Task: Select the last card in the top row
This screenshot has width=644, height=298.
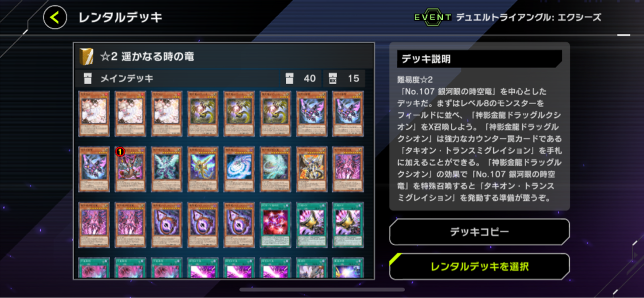Action: [x=348, y=114]
